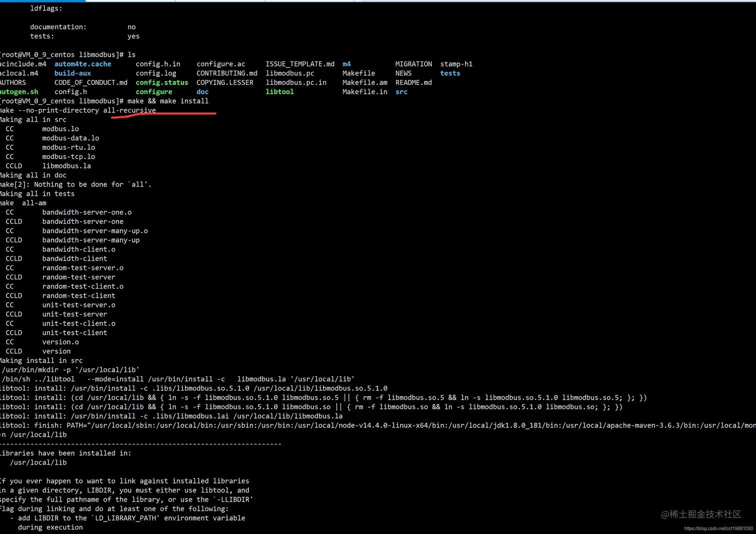Image resolution: width=756 pixels, height=534 pixels.
Task: Switch to the second tab in the top bar
Action: [130, 2]
